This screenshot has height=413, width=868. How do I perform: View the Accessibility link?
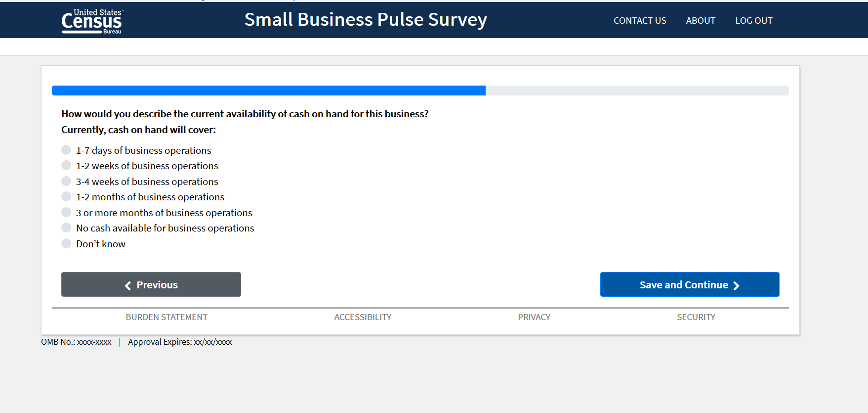point(363,317)
